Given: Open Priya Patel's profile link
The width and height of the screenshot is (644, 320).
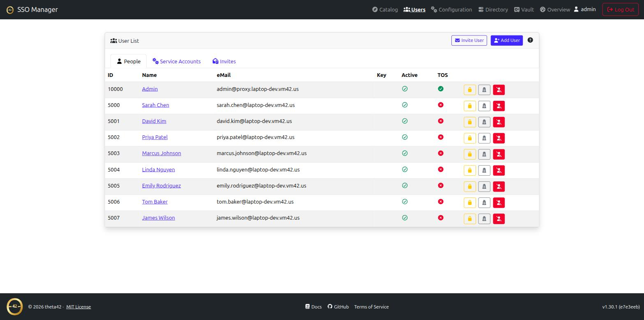Looking at the screenshot, I should pyautogui.click(x=155, y=137).
